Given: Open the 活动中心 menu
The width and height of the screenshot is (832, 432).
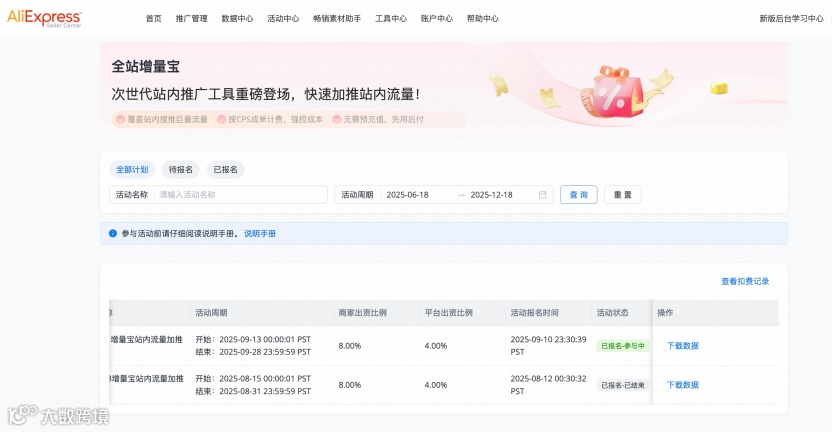Looking at the screenshot, I should (x=283, y=19).
